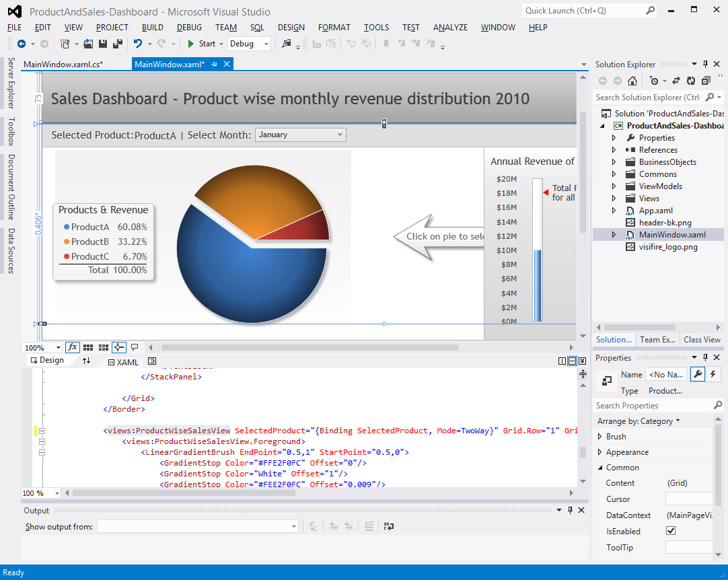This screenshot has width=728, height=580.
Task: Click the Home icon in Solution Explorer
Action: point(632,80)
